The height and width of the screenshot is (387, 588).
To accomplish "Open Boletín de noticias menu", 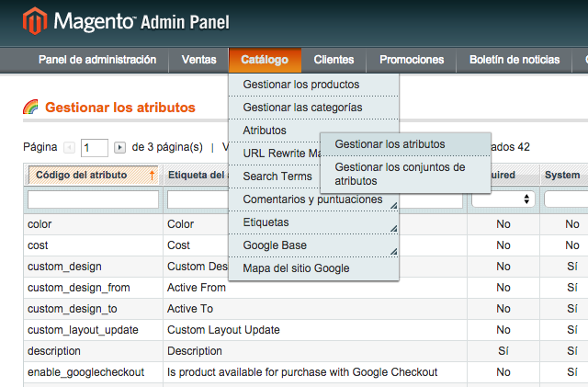I will point(514,60).
